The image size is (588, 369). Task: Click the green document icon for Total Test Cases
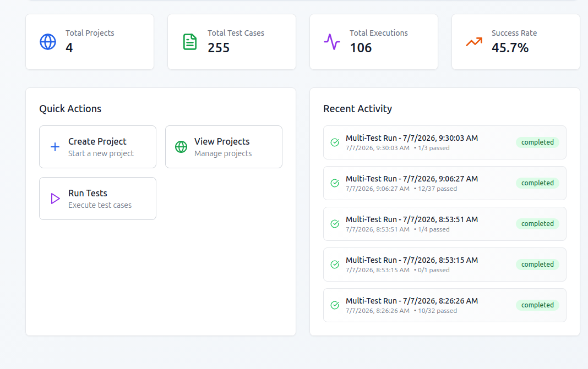point(190,42)
